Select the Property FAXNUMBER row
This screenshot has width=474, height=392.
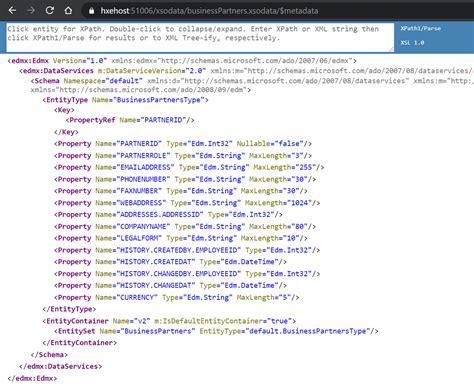[x=181, y=191]
